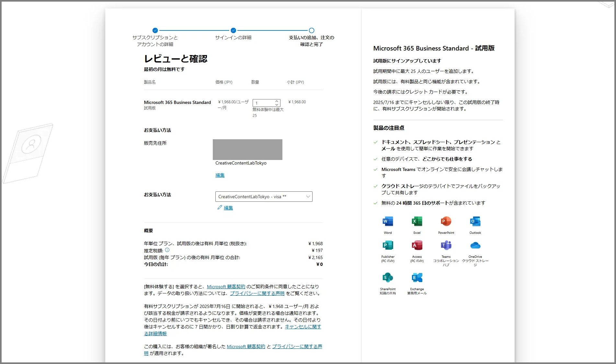Viewport: 616px width, 364px height.
Task: Click the estimated tax info icon
Action: pyautogui.click(x=167, y=250)
